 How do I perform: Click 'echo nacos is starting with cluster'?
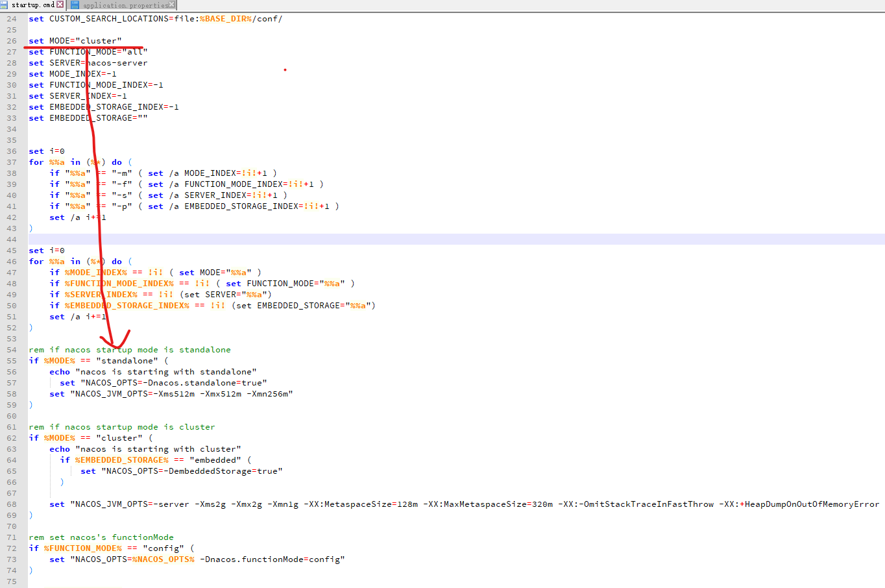coord(145,449)
